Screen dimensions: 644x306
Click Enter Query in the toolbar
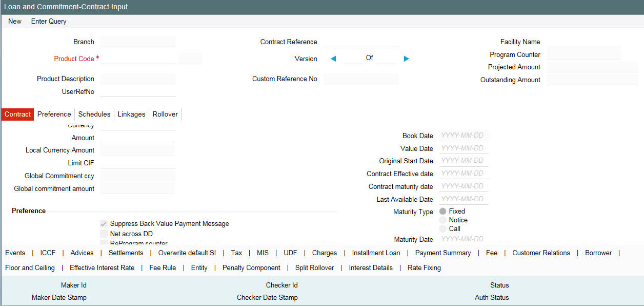(49, 22)
